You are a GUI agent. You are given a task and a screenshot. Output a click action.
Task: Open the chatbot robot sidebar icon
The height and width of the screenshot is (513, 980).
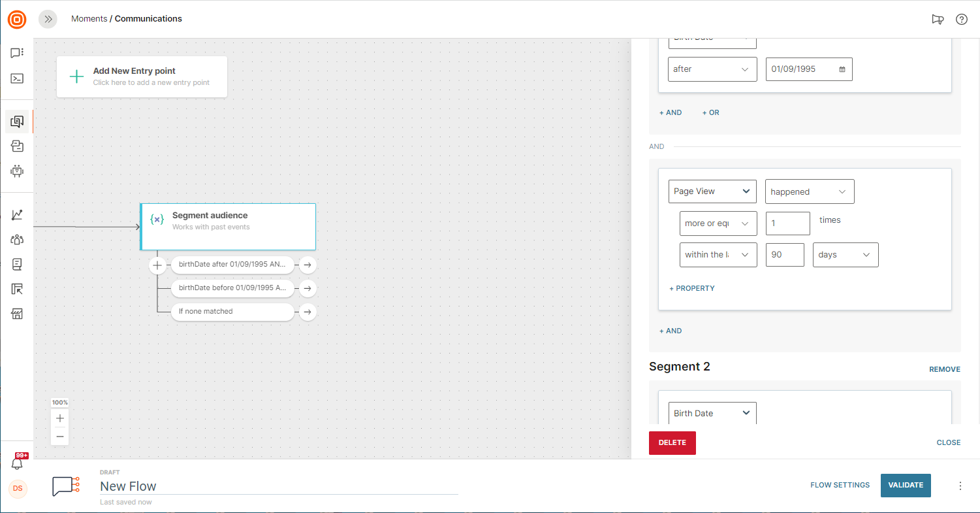click(x=17, y=171)
